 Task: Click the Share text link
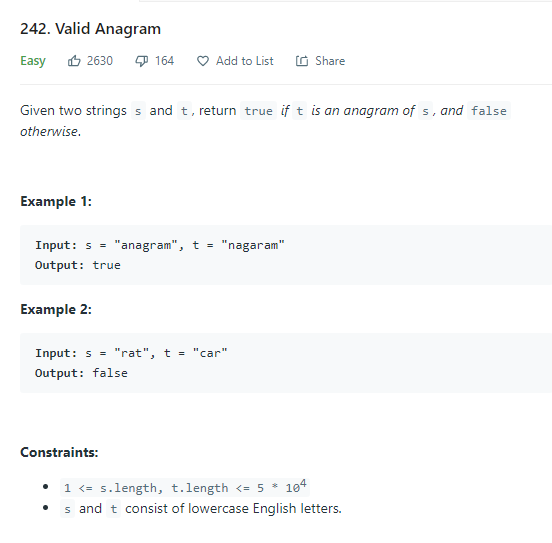tap(330, 61)
